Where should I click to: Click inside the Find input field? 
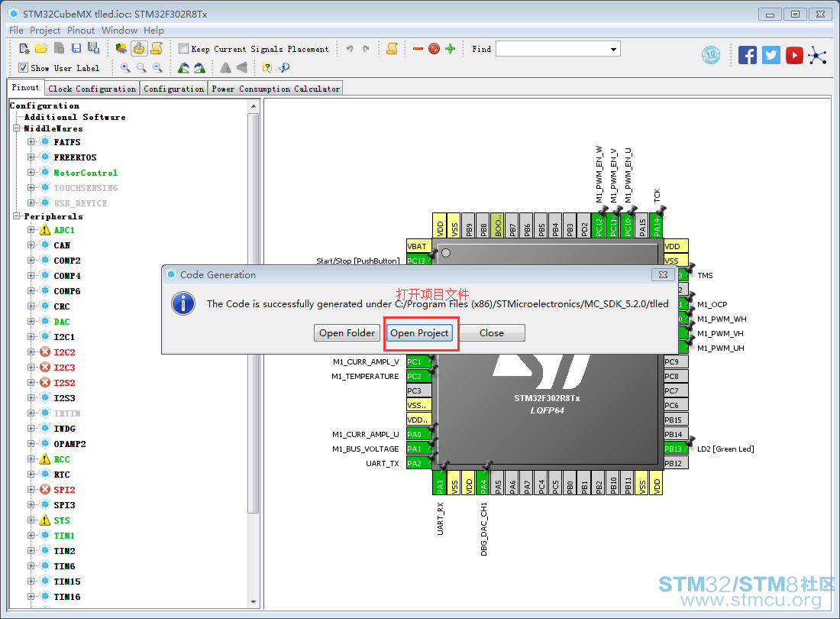point(552,50)
